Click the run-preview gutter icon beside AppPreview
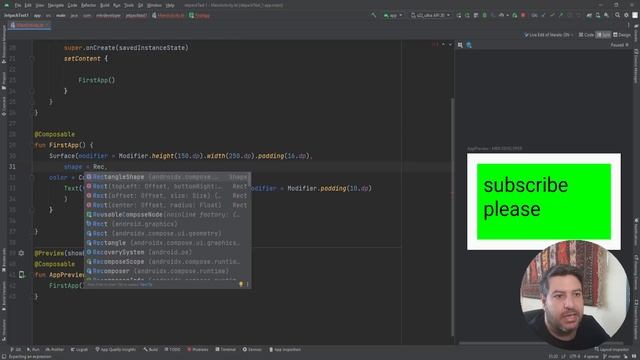 22,275
